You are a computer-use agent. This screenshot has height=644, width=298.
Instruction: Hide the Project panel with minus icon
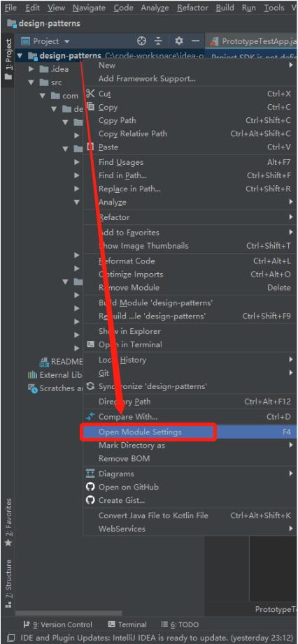coord(195,41)
